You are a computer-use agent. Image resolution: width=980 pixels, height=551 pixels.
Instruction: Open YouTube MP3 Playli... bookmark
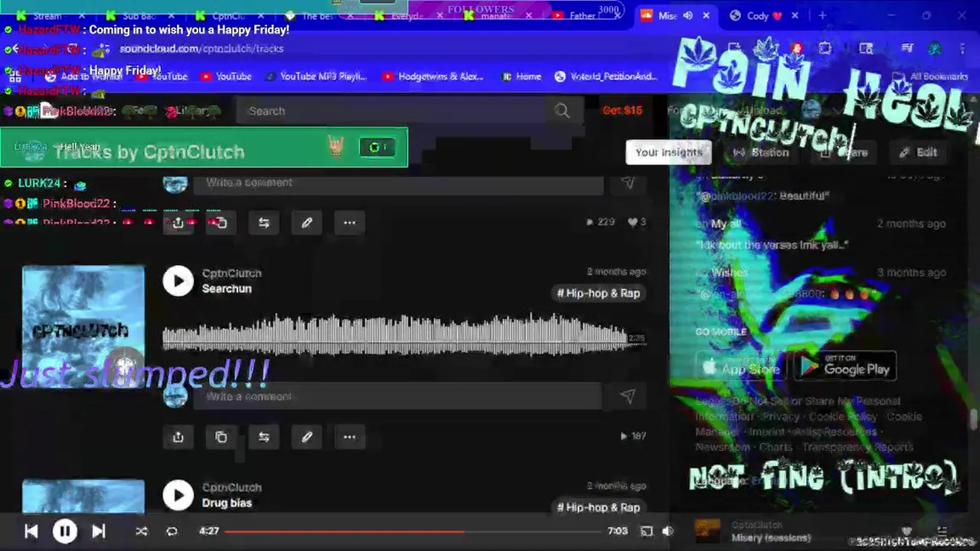point(315,77)
